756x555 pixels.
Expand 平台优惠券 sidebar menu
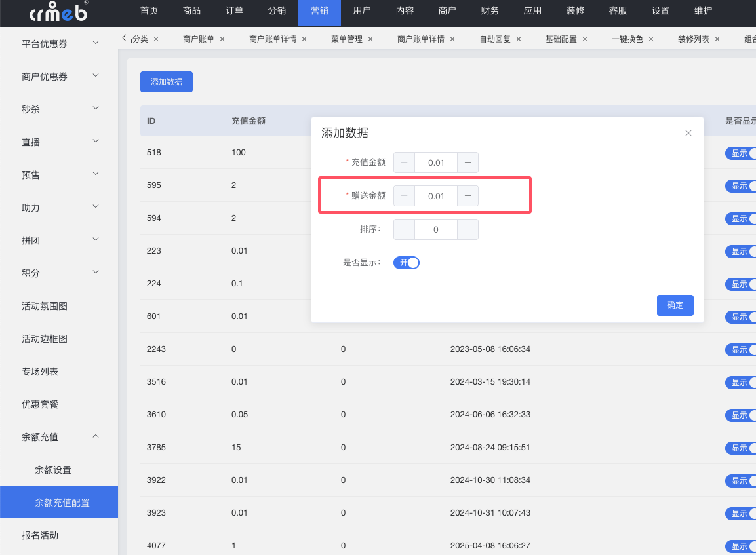[x=59, y=44]
